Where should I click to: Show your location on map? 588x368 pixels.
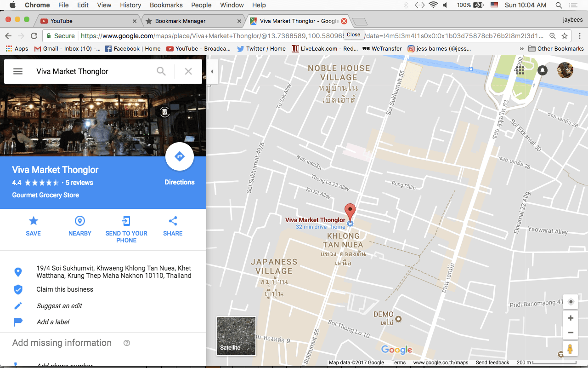click(x=571, y=302)
